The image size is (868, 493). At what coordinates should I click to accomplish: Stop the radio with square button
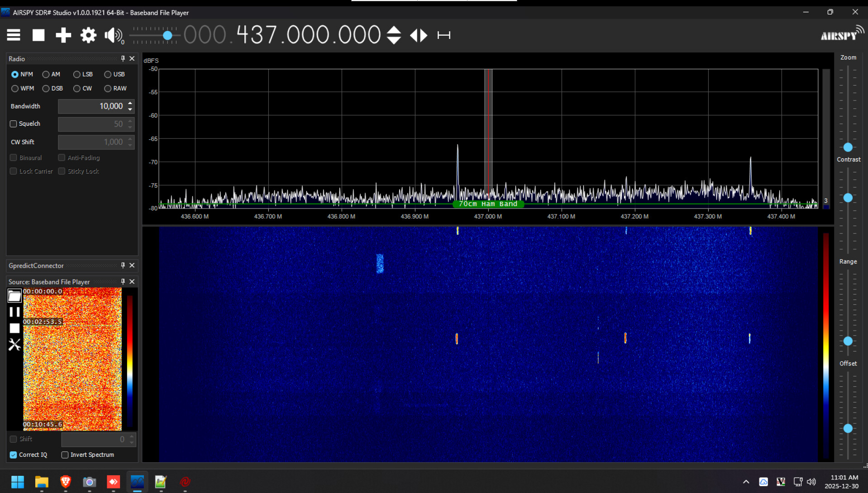click(38, 35)
